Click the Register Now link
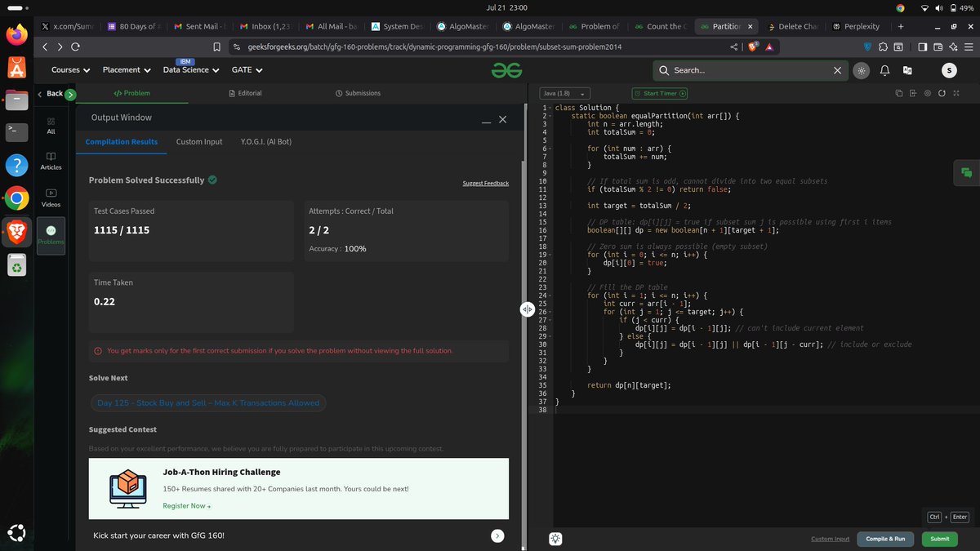 (x=186, y=506)
